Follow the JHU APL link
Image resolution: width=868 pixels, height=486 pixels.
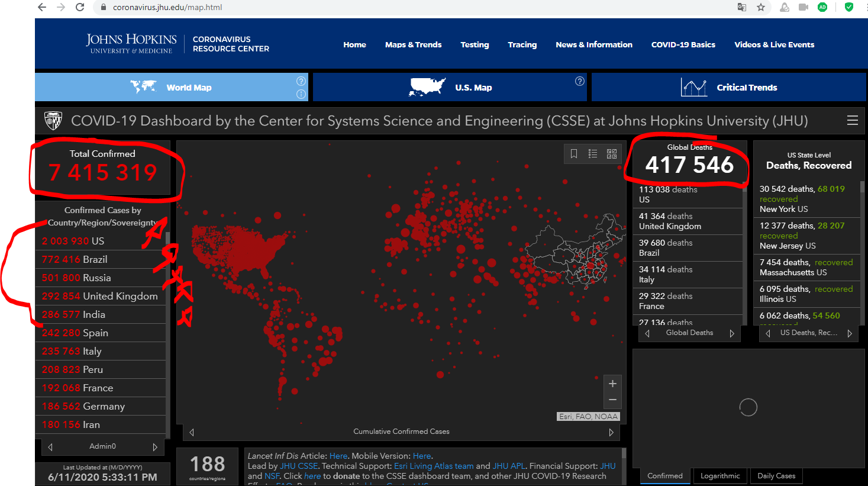pos(509,466)
